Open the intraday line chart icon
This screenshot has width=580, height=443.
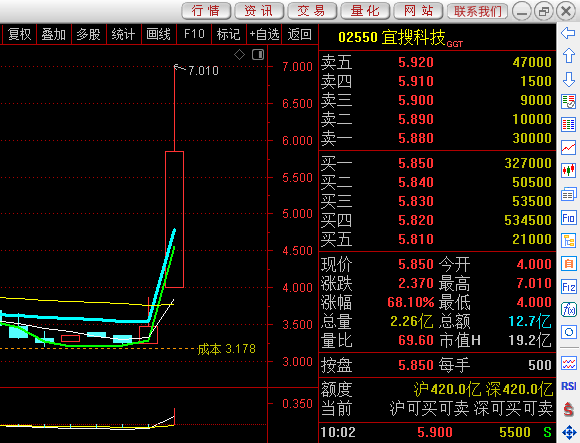point(568,148)
